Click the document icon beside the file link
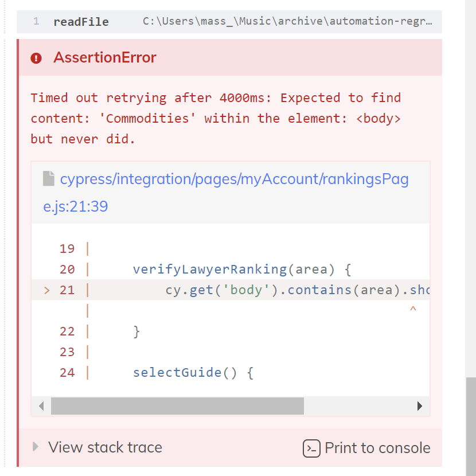476x476 pixels. click(48, 178)
